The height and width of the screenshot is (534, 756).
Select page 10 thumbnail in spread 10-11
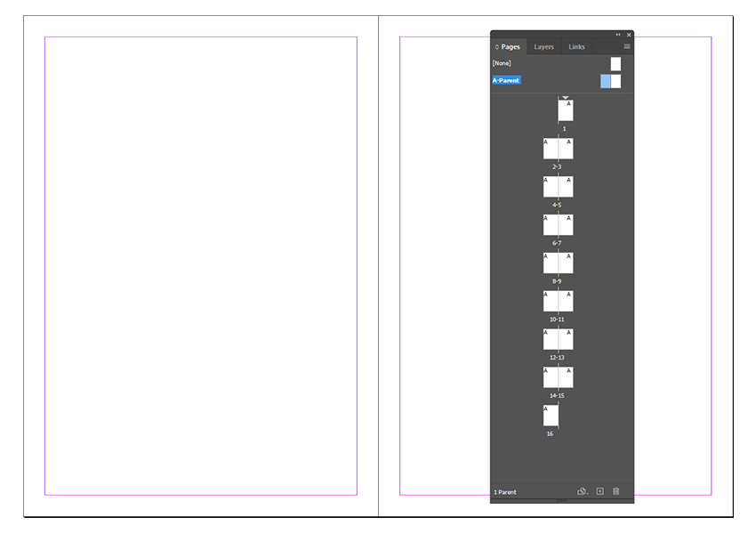(551, 301)
